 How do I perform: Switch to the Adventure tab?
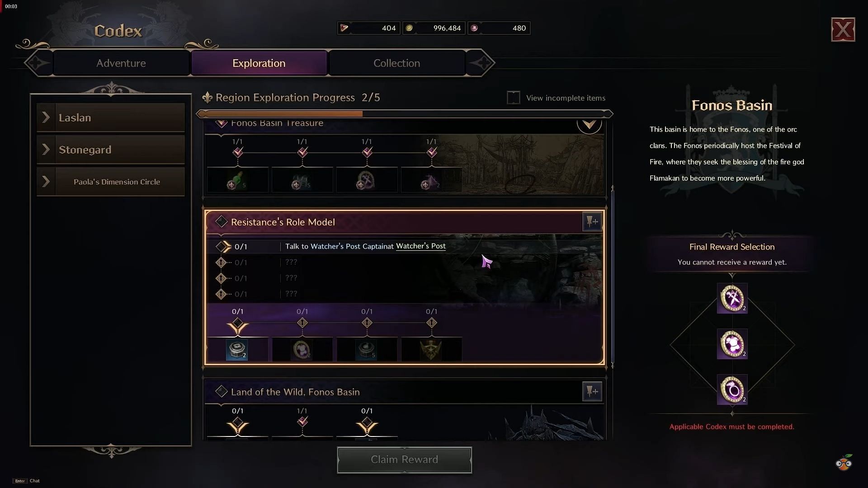[x=120, y=62]
